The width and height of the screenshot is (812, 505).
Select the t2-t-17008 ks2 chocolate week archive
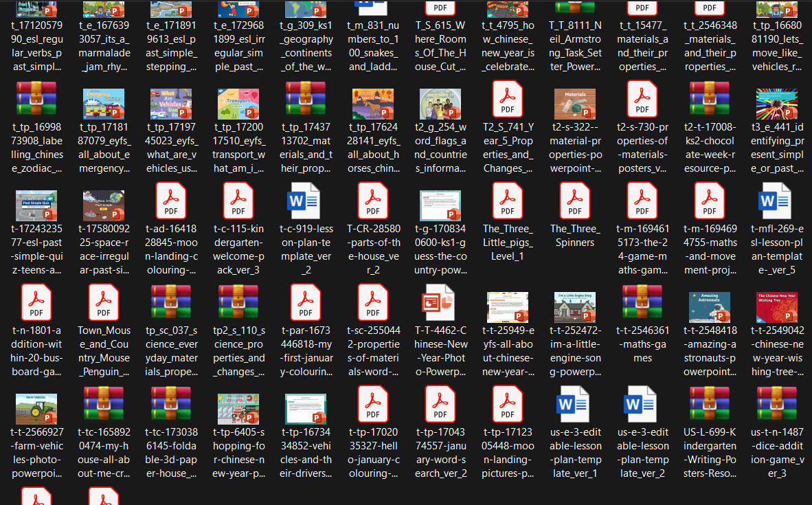click(x=710, y=101)
